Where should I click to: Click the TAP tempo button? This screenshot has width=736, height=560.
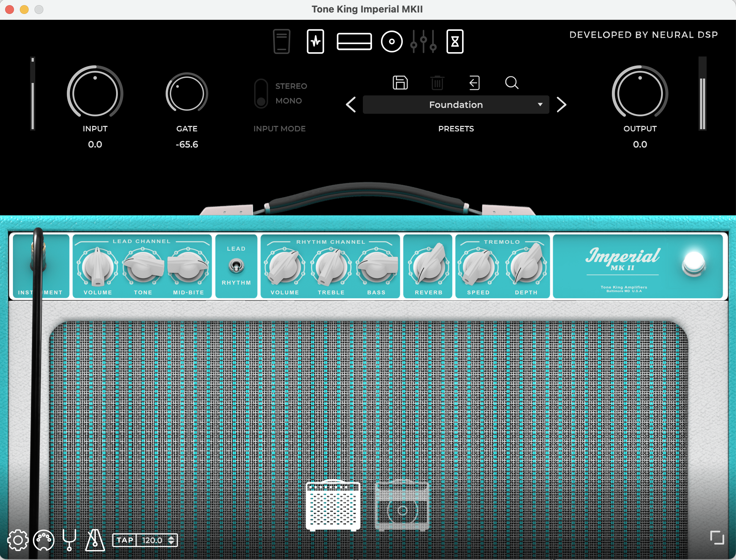(125, 540)
